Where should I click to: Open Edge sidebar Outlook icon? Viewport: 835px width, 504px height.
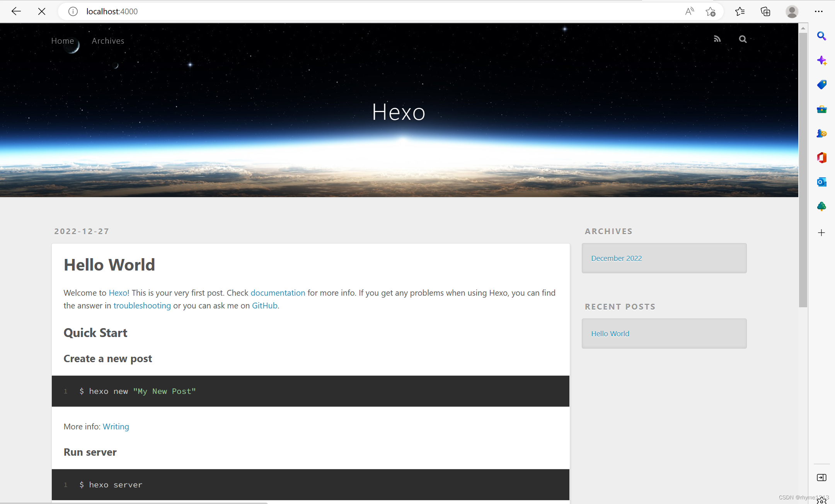821,182
